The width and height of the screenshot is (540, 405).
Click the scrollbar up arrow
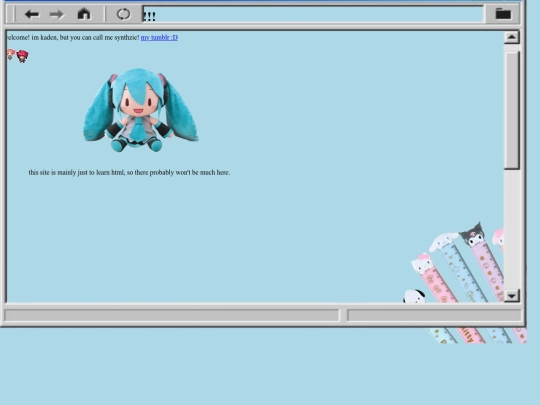(511, 37)
